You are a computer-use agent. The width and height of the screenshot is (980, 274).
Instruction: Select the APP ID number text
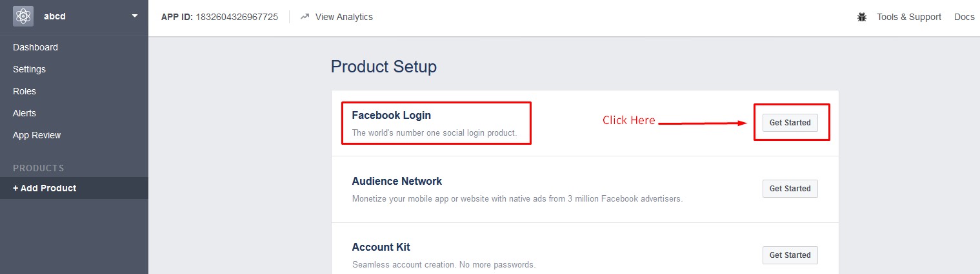237,17
